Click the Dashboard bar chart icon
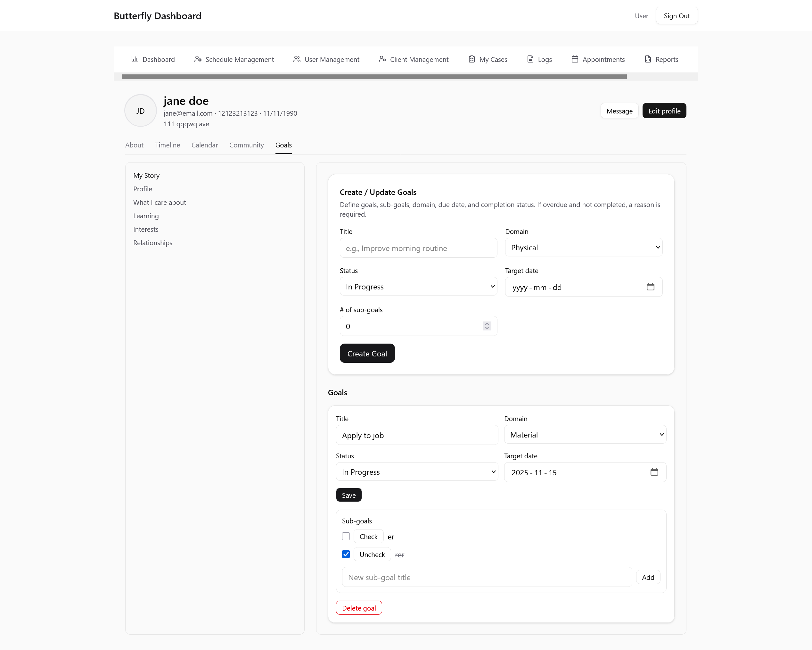The height and width of the screenshot is (650, 812). [135, 59]
